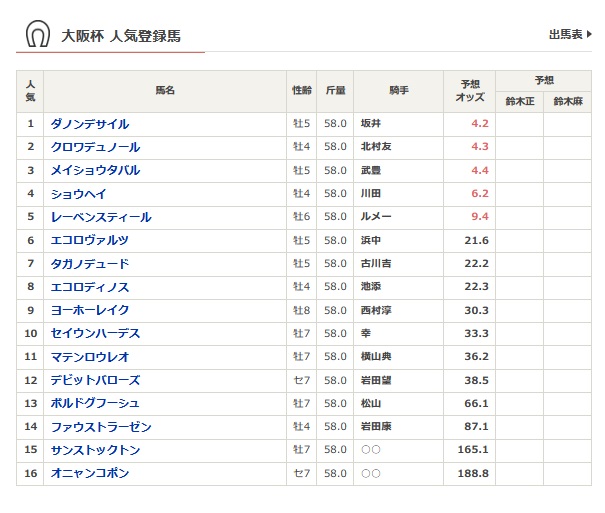Click jockey name 横山典
605x513 pixels.
376,356
